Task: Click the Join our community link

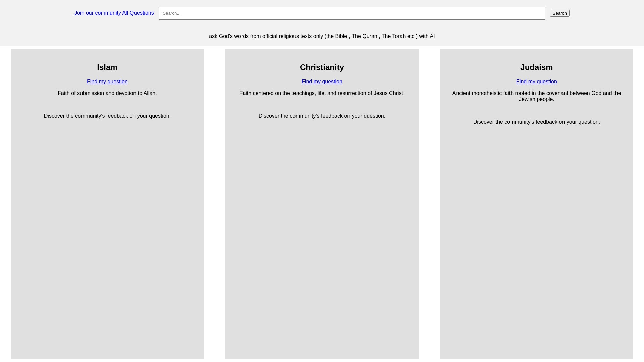Action: pyautogui.click(x=98, y=13)
